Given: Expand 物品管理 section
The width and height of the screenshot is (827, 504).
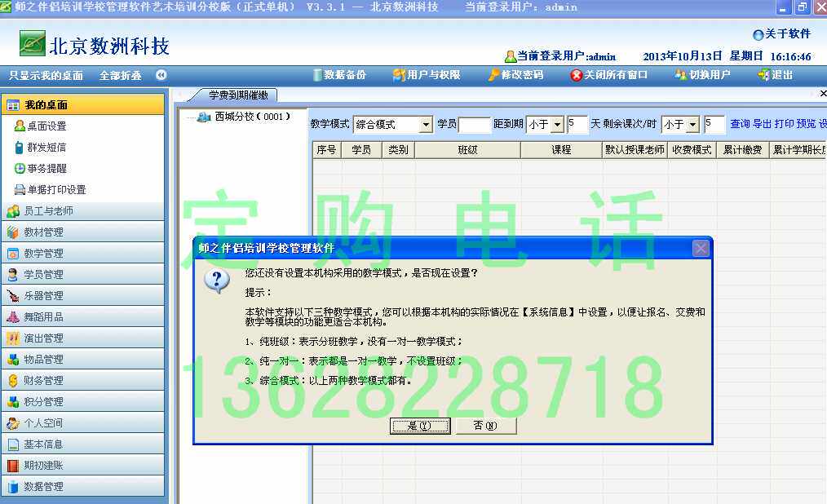Looking at the screenshot, I should tap(83, 359).
